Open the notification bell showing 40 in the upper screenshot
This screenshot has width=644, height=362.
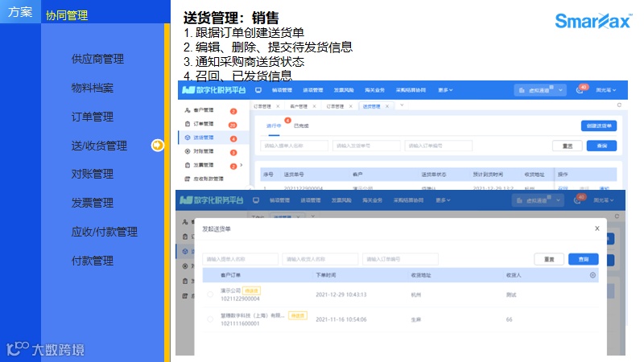tap(580, 90)
